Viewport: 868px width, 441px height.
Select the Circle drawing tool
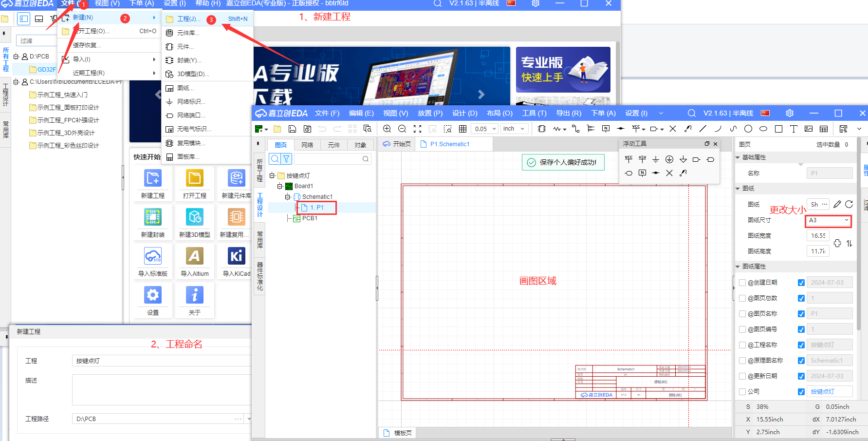pos(748,129)
